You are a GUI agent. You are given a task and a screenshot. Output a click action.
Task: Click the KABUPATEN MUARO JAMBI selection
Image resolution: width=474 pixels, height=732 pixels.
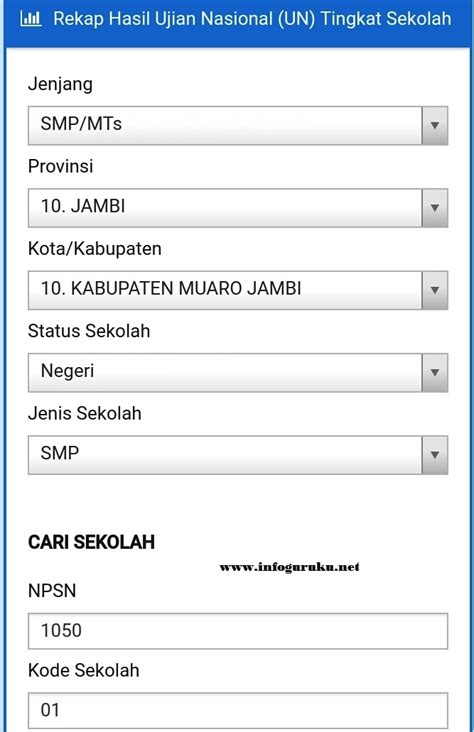pos(225,290)
